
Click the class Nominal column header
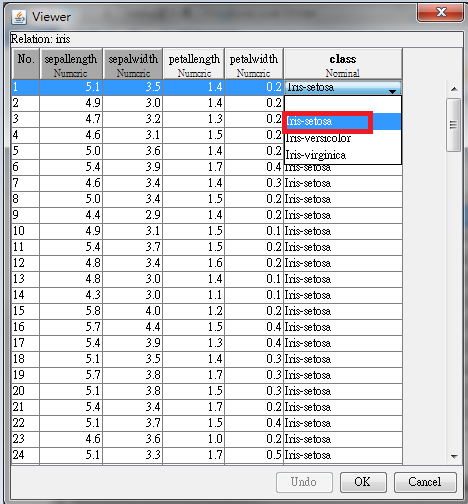click(343, 64)
